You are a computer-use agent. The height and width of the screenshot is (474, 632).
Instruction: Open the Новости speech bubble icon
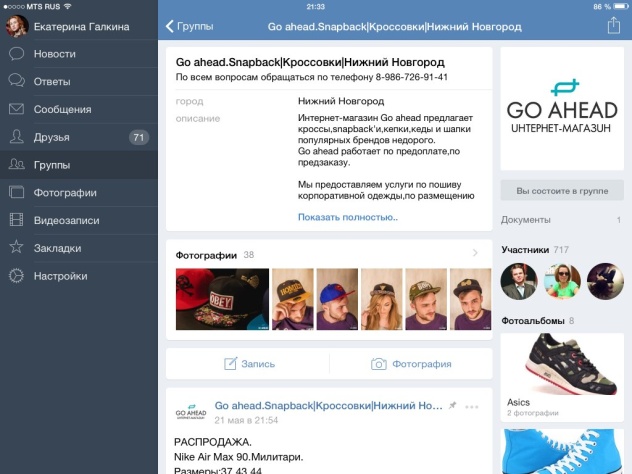17,54
